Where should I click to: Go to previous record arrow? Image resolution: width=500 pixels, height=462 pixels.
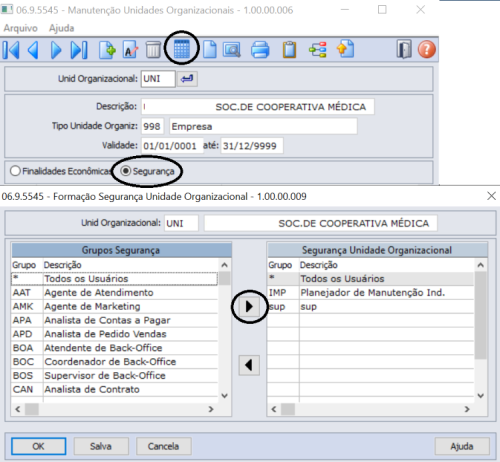pyautogui.click(x=33, y=50)
